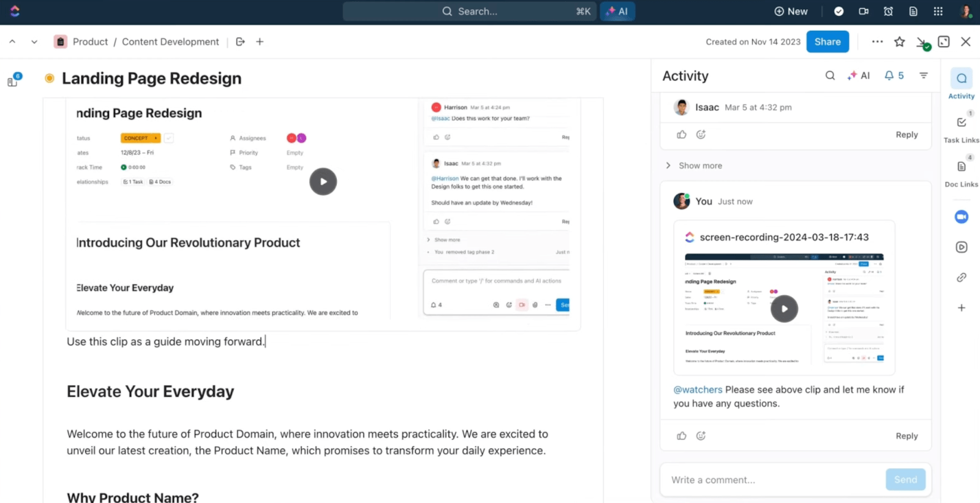Click the filter icon in the Activity header
This screenshot has height=503, width=980.
(x=924, y=75)
